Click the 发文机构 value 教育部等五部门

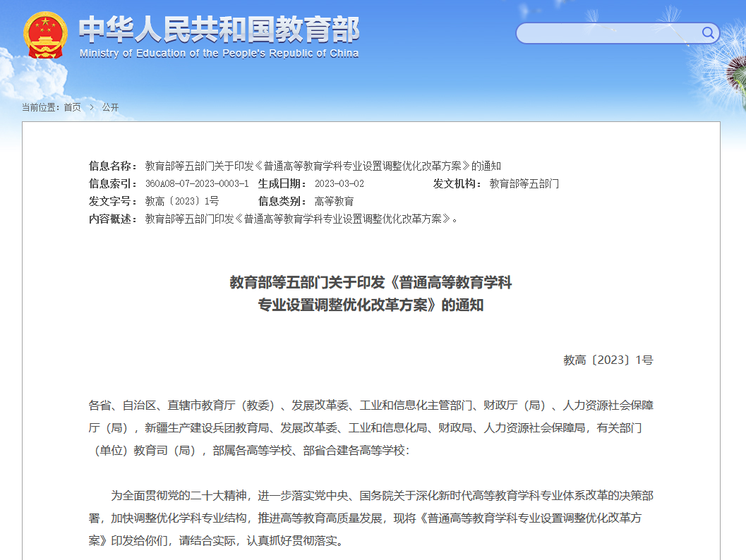[524, 183]
